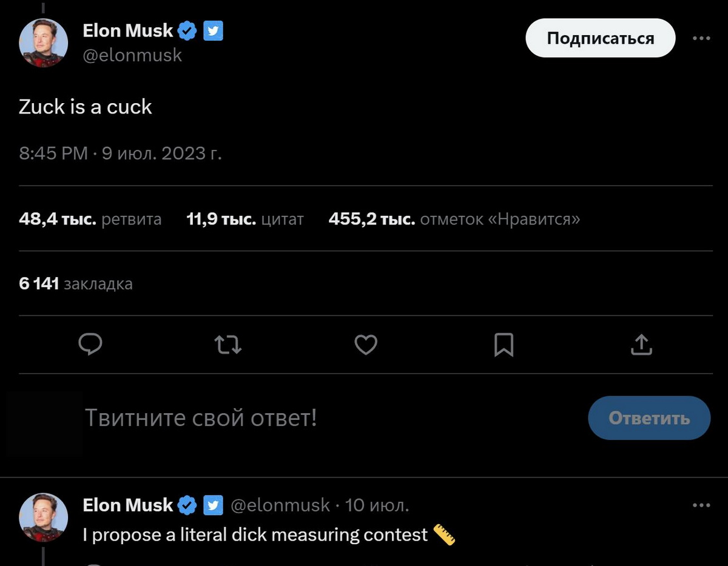Open three-dot menu on main tweet
Screen dimensions: 728x566
(701, 38)
